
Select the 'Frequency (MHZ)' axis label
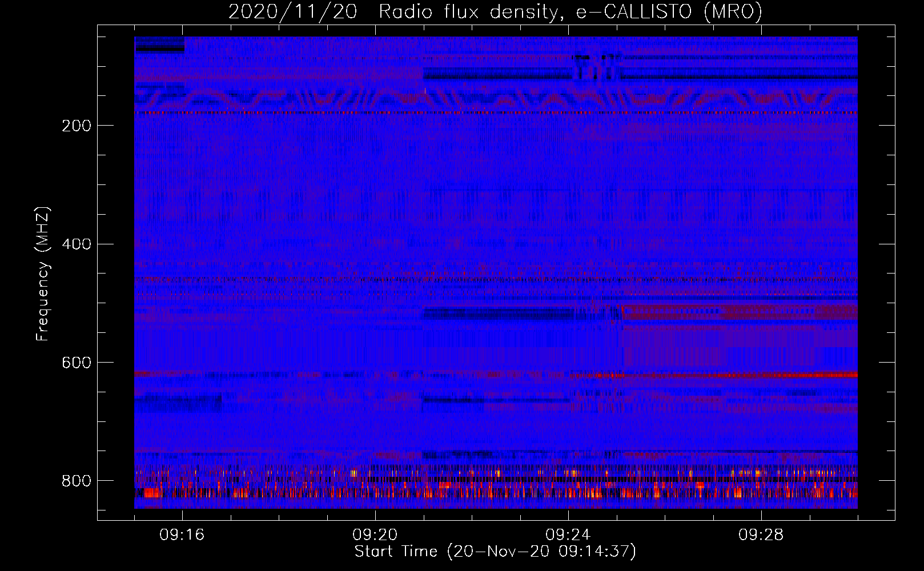(43, 274)
